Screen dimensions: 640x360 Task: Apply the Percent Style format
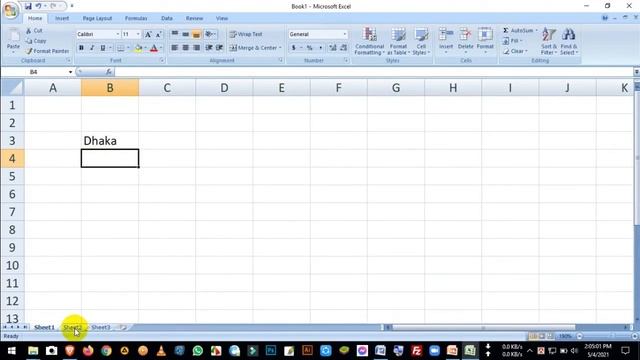click(310, 48)
